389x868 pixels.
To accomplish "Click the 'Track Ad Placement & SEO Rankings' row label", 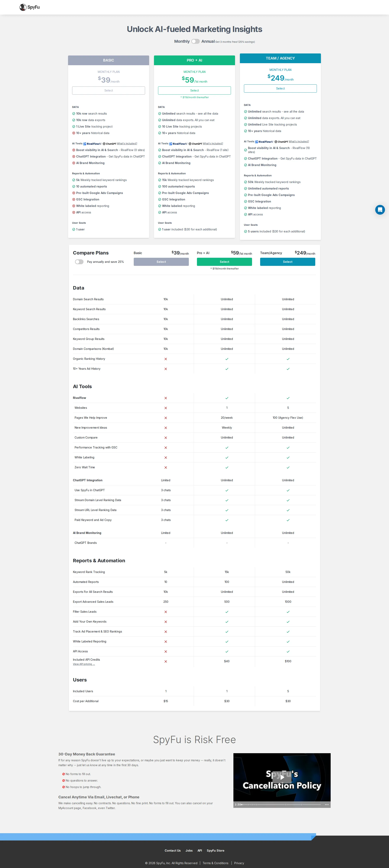I will tap(97, 632).
